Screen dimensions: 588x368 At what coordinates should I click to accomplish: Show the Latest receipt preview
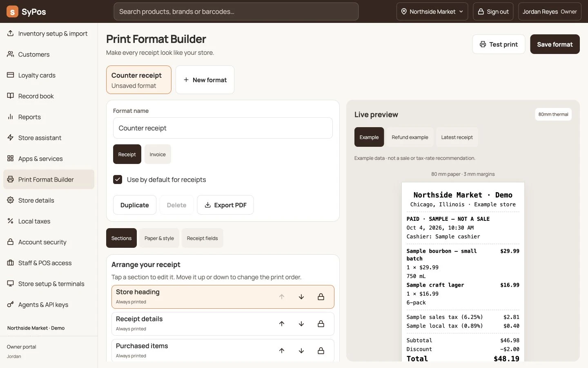tap(457, 137)
